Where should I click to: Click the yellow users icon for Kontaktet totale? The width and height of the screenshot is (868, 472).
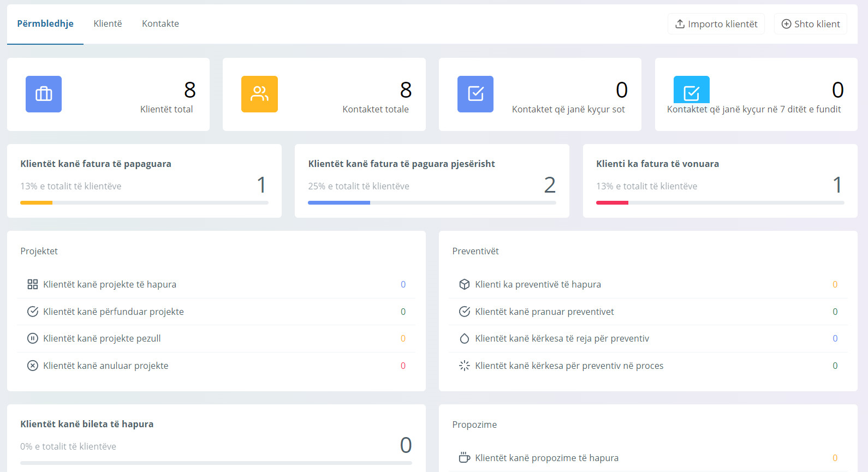pyautogui.click(x=259, y=94)
